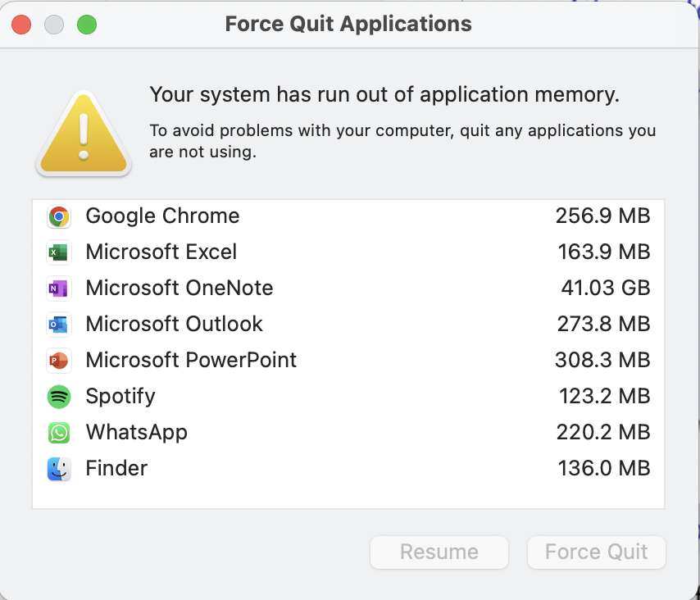The image size is (700, 600).
Task: Click the 'run out of application memory' heading
Action: (384, 94)
